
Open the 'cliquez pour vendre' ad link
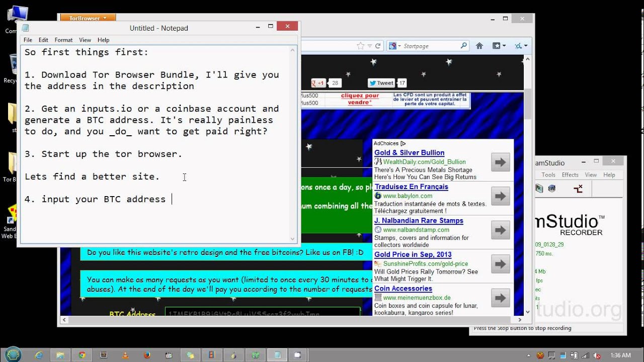[x=360, y=99]
